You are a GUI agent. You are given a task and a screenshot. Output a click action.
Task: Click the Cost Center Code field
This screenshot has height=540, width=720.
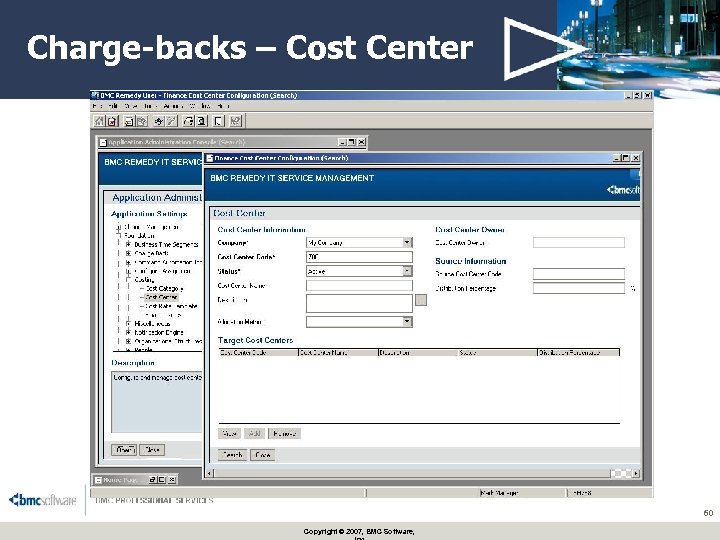click(x=359, y=257)
